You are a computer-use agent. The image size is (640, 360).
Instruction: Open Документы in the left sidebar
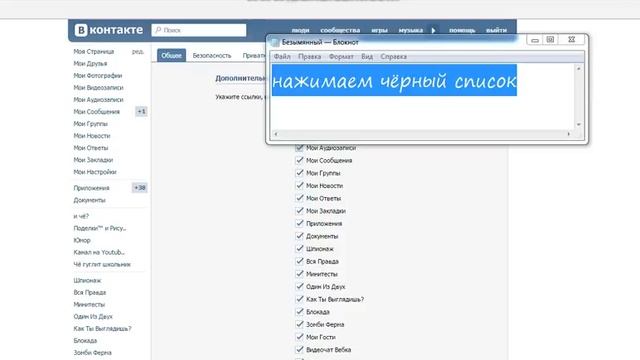point(89,200)
